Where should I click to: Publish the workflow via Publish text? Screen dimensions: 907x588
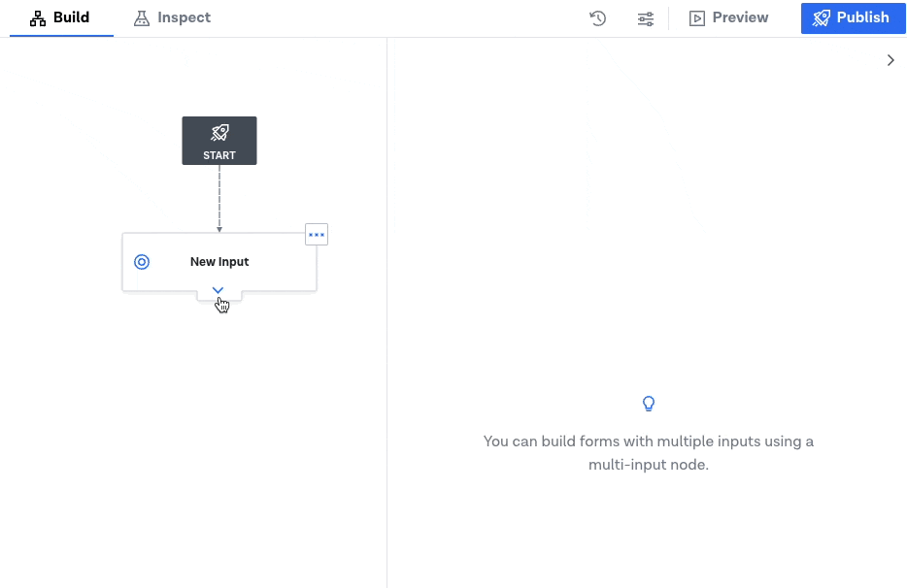tap(862, 17)
